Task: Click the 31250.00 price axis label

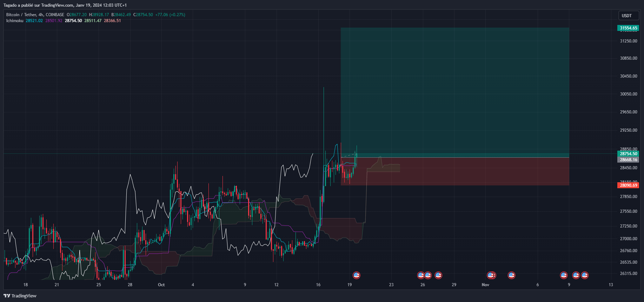Action: (x=629, y=41)
